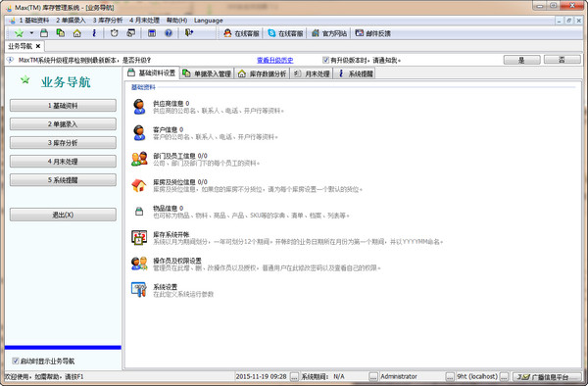Click the document entry toolbar icon
The image size is (588, 386).
pyautogui.click(x=61, y=33)
